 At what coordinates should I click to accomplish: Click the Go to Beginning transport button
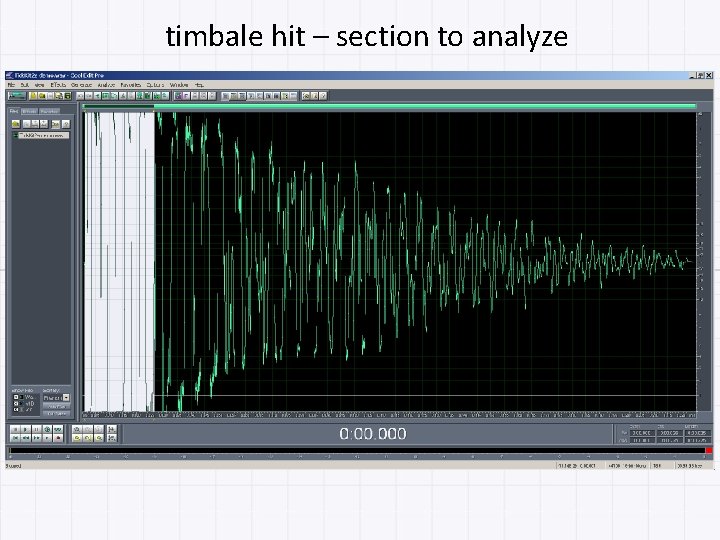tap(15, 438)
